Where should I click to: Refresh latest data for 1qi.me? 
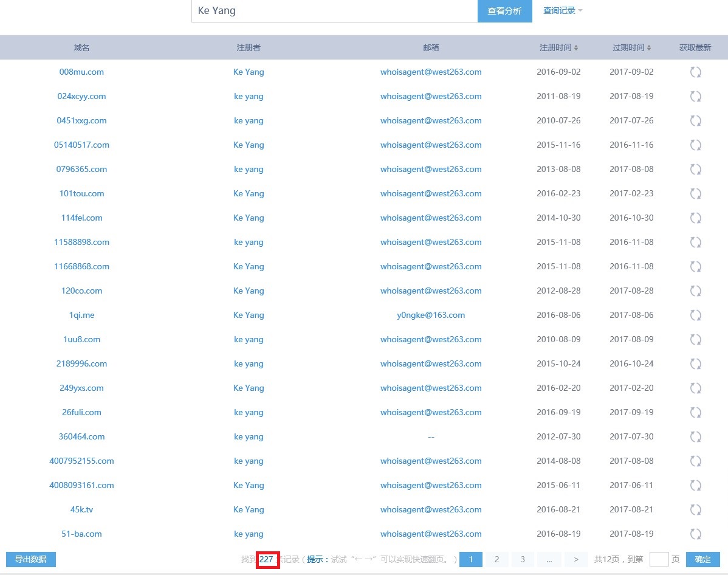[695, 315]
